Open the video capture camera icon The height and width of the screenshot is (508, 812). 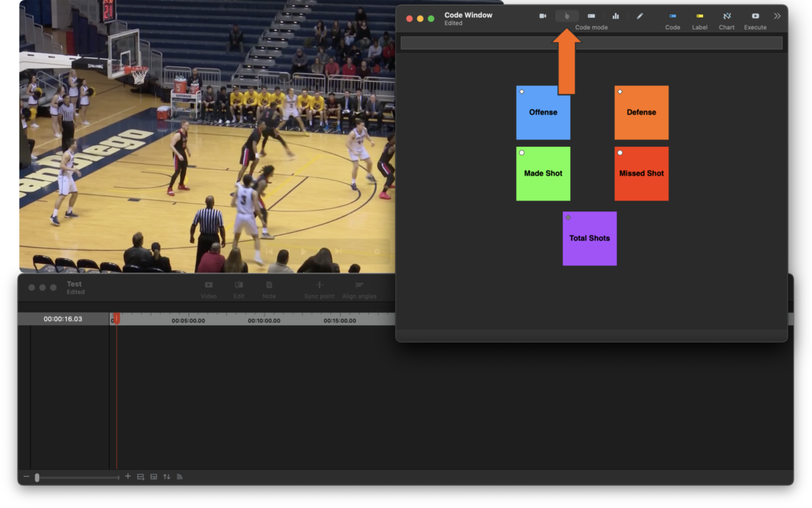tap(542, 16)
